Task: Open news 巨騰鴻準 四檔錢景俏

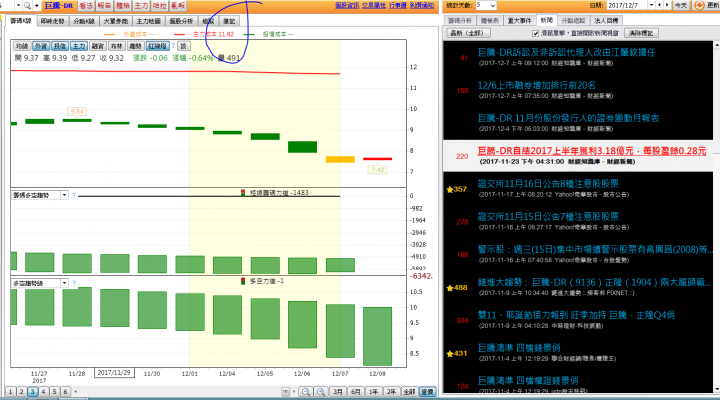Action: pyautogui.click(x=519, y=348)
